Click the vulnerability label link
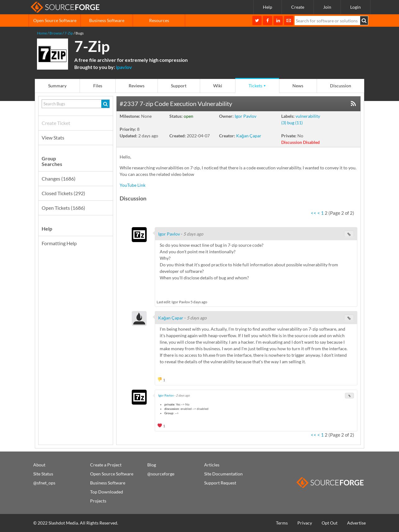This screenshot has height=532, width=399. [308, 116]
